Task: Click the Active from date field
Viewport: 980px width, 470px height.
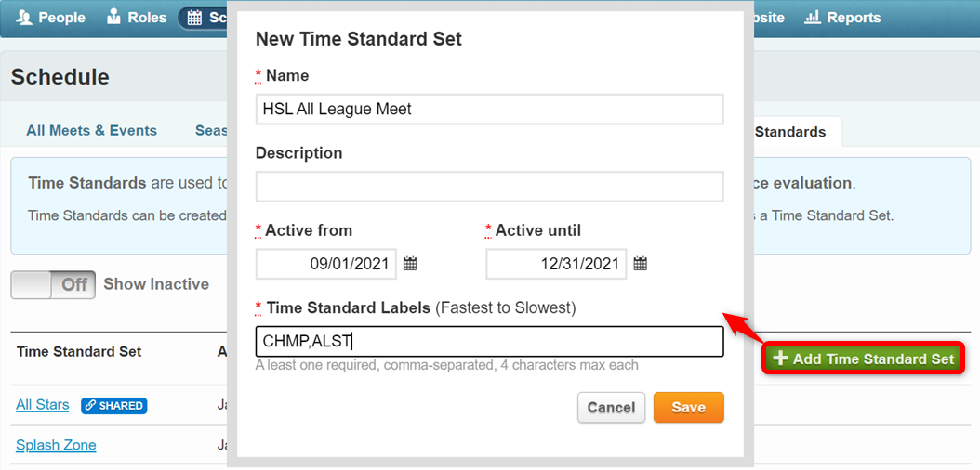Action: (x=325, y=264)
